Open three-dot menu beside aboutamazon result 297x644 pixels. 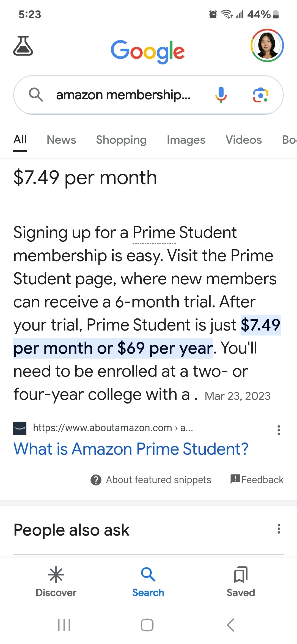click(279, 430)
